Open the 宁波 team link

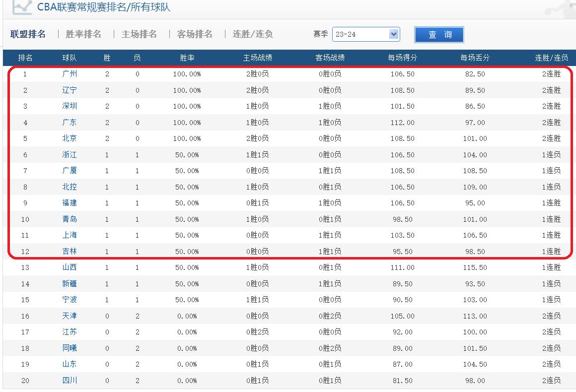pos(70,300)
